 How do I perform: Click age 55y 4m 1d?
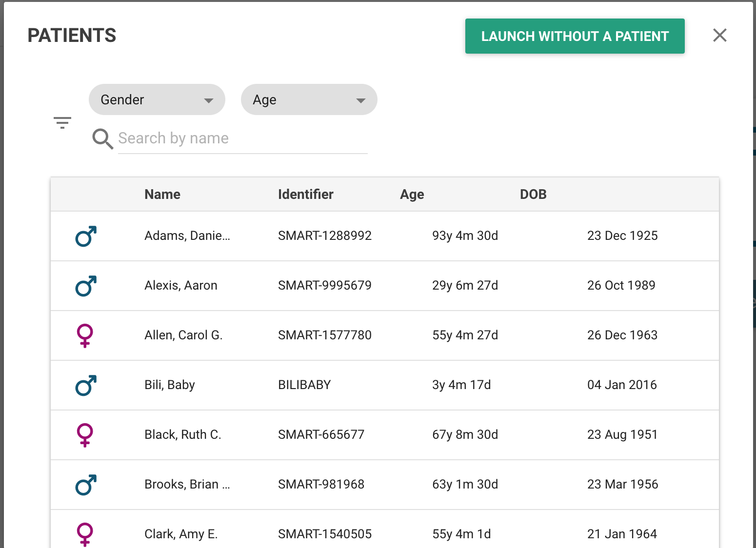[461, 534]
